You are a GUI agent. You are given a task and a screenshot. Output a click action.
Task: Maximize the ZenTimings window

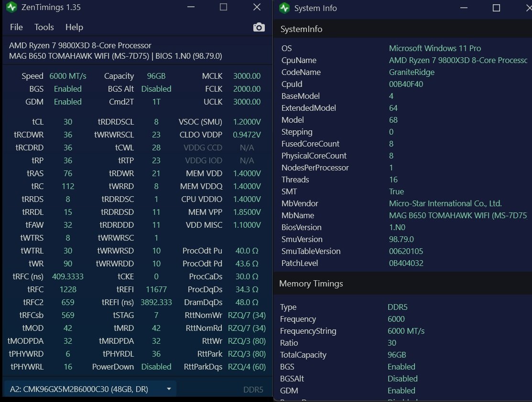223,7
